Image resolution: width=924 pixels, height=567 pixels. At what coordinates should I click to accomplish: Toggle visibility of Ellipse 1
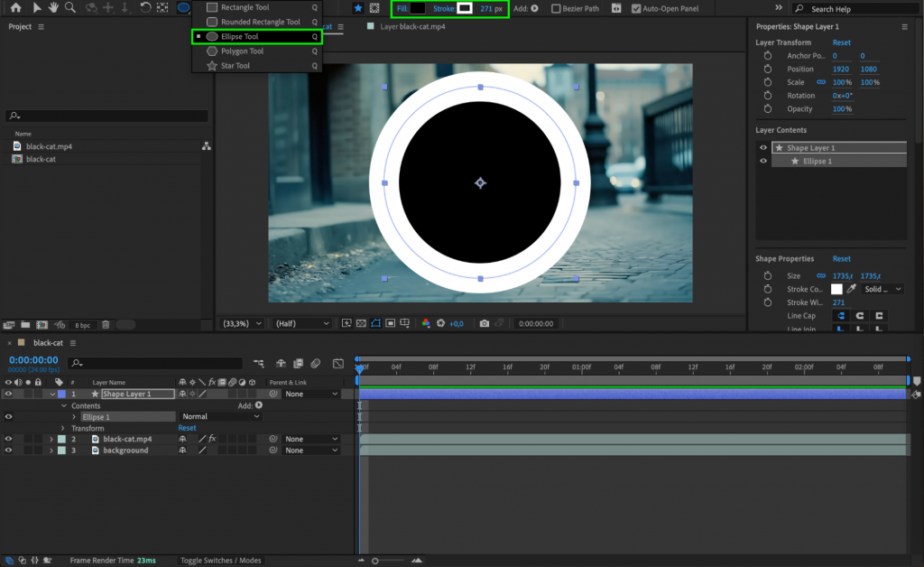click(x=7, y=417)
